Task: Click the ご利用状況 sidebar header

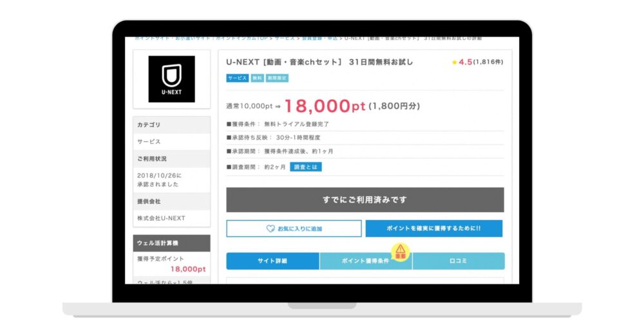Action: click(x=172, y=159)
